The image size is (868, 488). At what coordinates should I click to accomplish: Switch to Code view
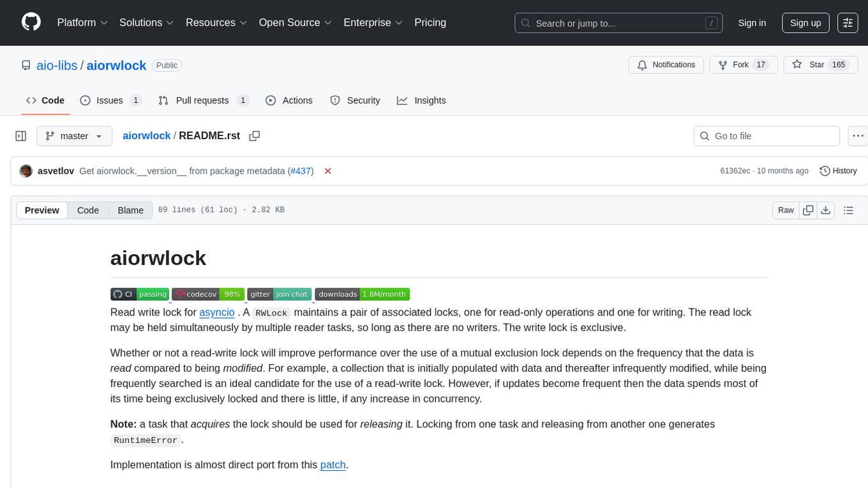coord(88,210)
